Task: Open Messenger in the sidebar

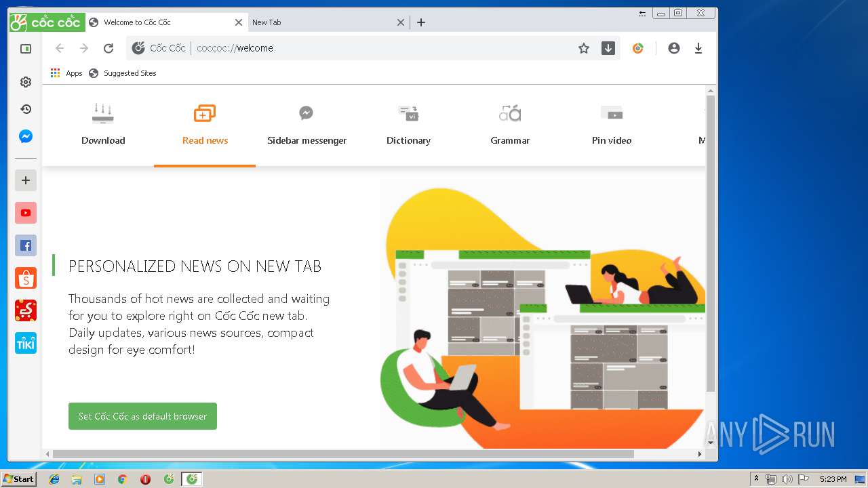Action: [26, 136]
